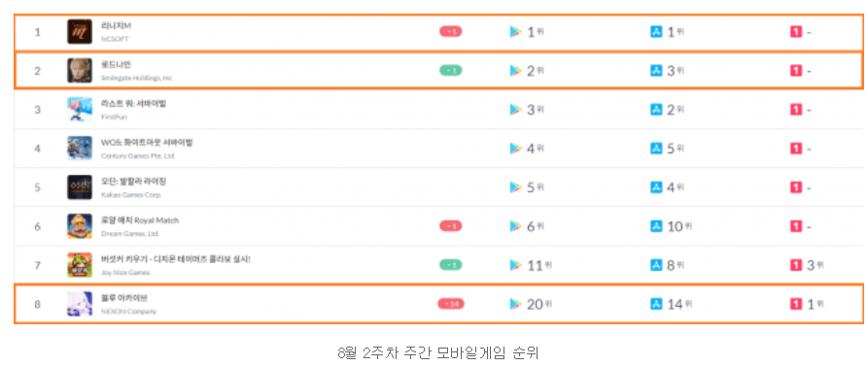This screenshot has width=868, height=366.
Task: Click Google Play icon in rank 1 row
Action: point(515,32)
